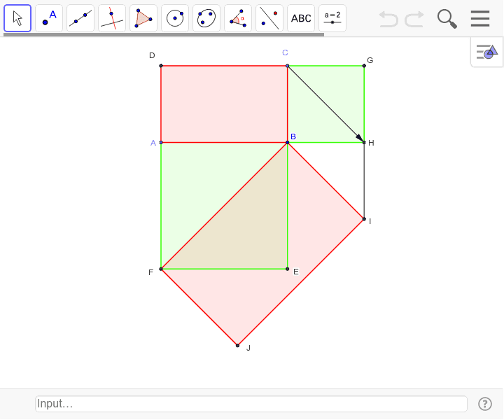Select point B at the center
This screenshot has height=420, width=504.
[288, 142]
